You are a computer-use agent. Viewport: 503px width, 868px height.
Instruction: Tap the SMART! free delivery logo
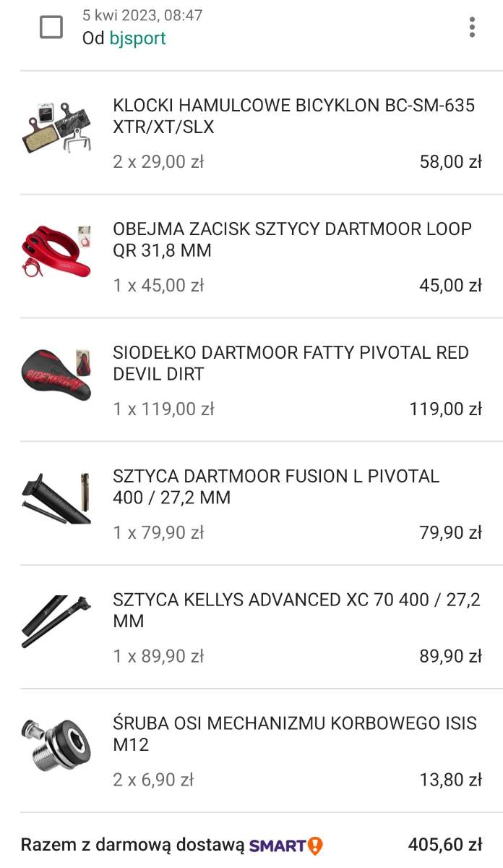(286, 845)
